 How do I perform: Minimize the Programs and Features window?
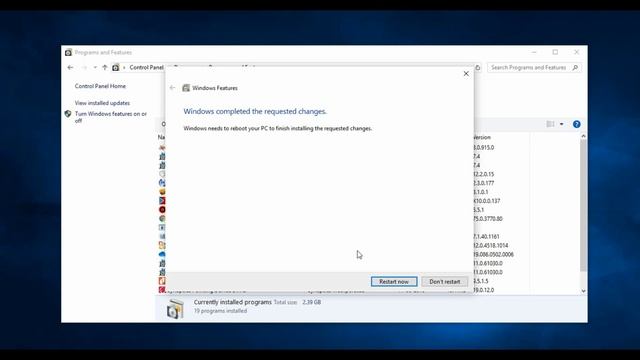pyautogui.click(x=534, y=52)
